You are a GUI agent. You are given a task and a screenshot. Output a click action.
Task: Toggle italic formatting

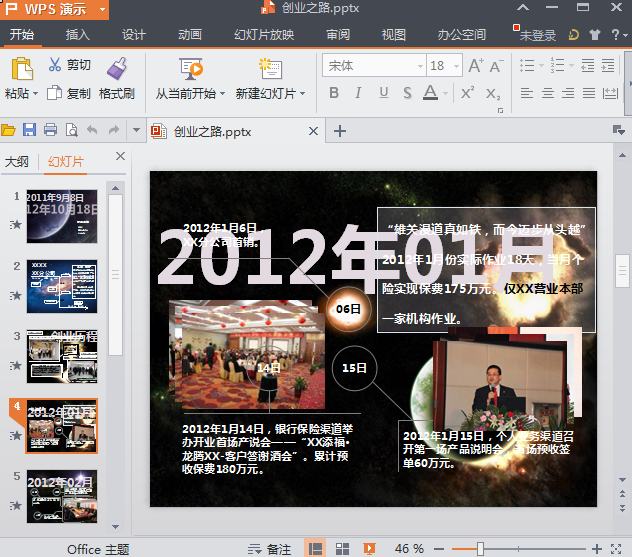(358, 93)
